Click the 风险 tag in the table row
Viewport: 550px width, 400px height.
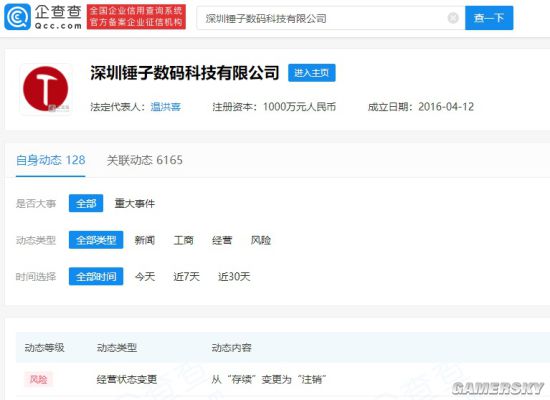pyautogui.click(x=38, y=379)
